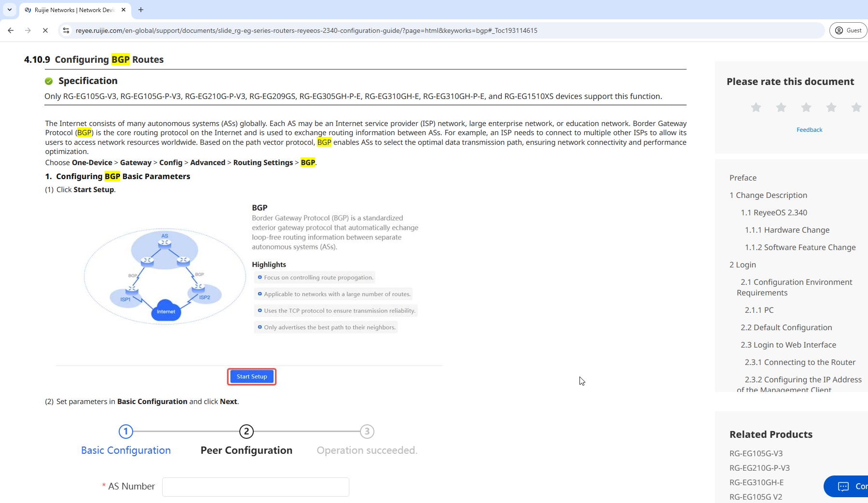Image resolution: width=868 pixels, height=503 pixels.
Task: Open RG-EG105G-V3 related product
Action: 756,453
